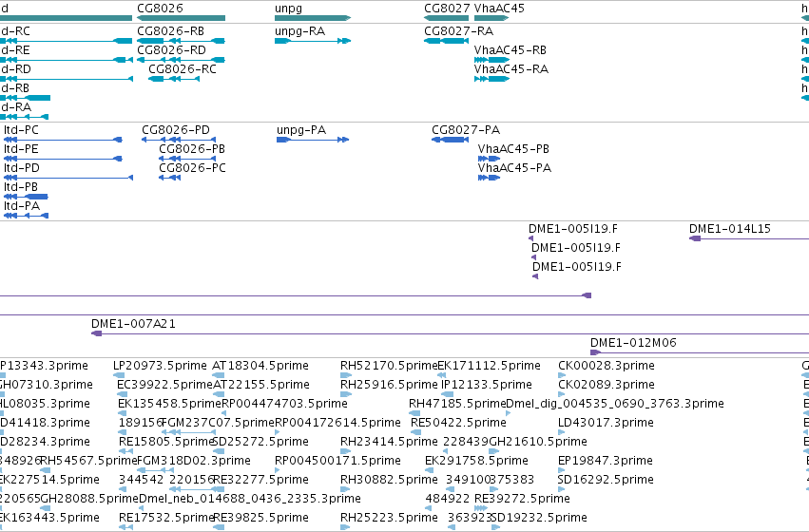This screenshot has height=532, width=809.
Task: Select protein CG8026-PB
Action: point(192,149)
